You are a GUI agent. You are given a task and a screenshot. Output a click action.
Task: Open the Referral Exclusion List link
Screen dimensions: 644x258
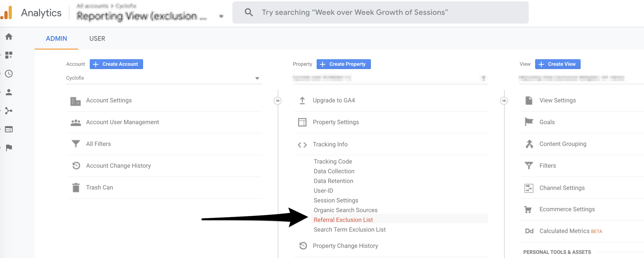point(343,220)
